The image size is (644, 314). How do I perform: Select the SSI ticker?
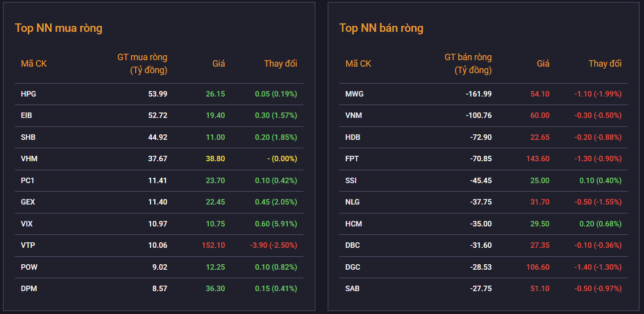point(351,180)
